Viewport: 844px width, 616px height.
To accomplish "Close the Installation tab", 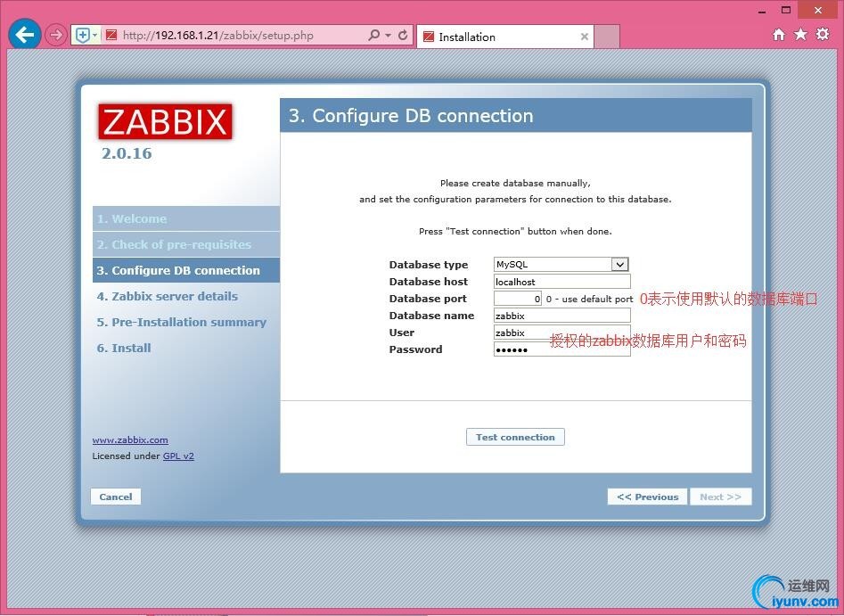I will click(584, 37).
